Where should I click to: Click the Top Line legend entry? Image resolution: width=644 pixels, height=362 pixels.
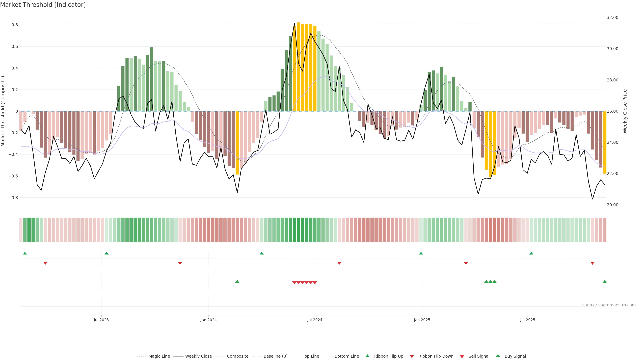pos(311,356)
